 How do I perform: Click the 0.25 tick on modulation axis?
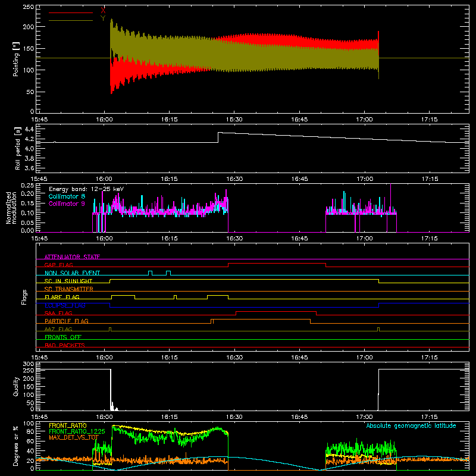(27, 186)
